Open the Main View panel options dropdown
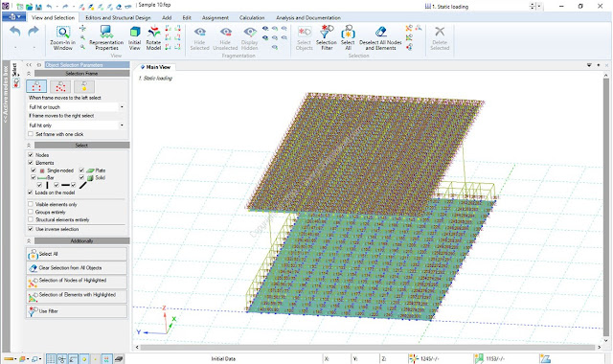Screen dimensions: 613x364 tap(589, 65)
